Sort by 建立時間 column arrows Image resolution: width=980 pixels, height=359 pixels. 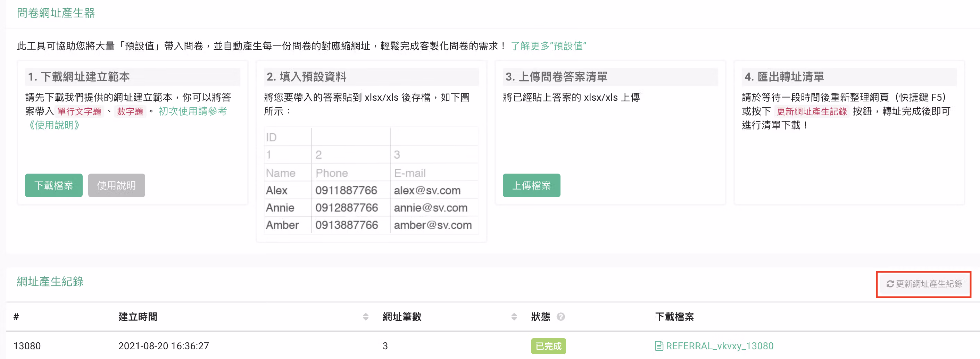coord(366,317)
